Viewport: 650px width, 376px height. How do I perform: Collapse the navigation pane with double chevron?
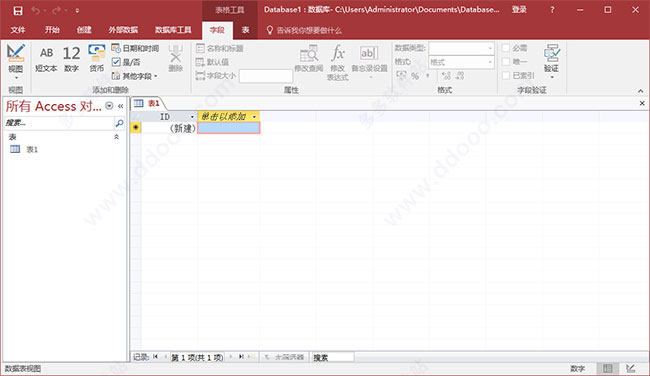click(121, 106)
